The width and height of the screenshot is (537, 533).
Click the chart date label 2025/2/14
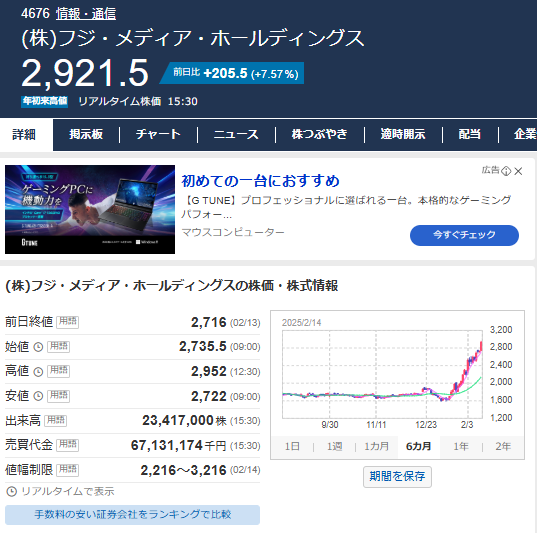(x=301, y=323)
